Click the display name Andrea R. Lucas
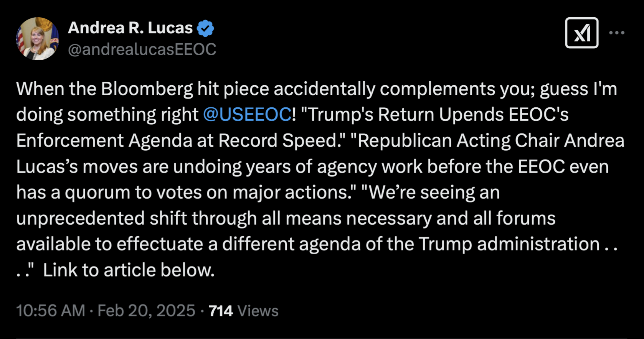This screenshot has height=339, width=644. (130, 28)
